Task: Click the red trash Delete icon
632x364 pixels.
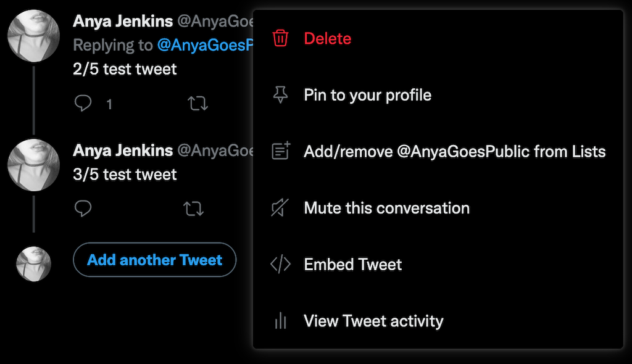Action: coord(280,38)
